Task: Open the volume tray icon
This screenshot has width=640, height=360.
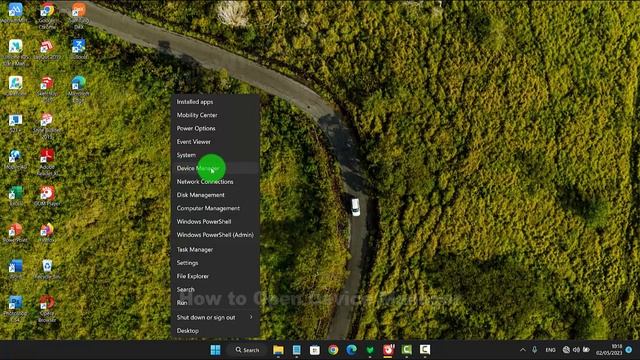Action: click(x=576, y=350)
